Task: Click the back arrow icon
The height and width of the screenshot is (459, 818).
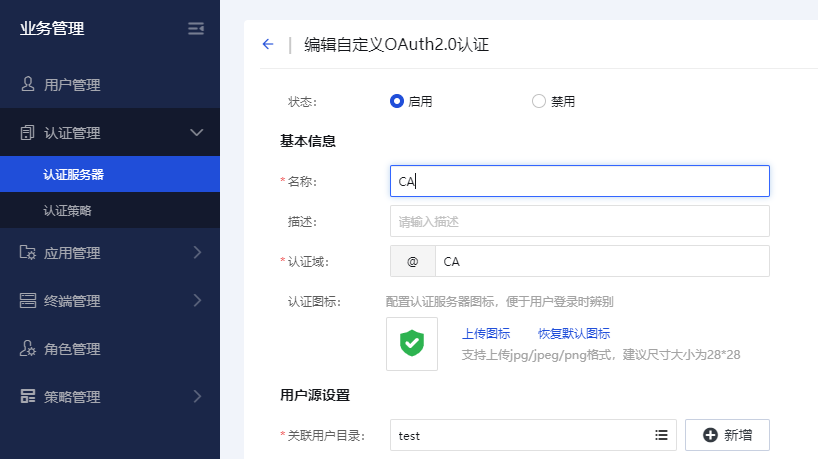Action: [268, 44]
